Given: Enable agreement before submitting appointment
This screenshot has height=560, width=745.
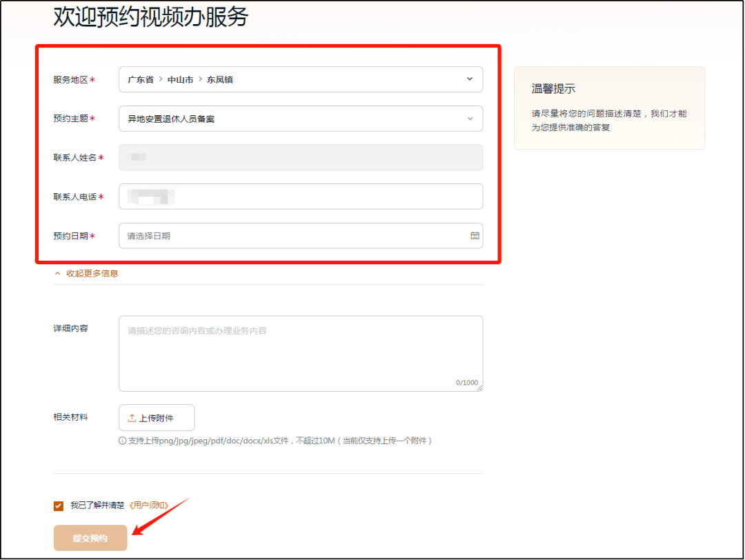Looking at the screenshot, I should tap(58, 505).
